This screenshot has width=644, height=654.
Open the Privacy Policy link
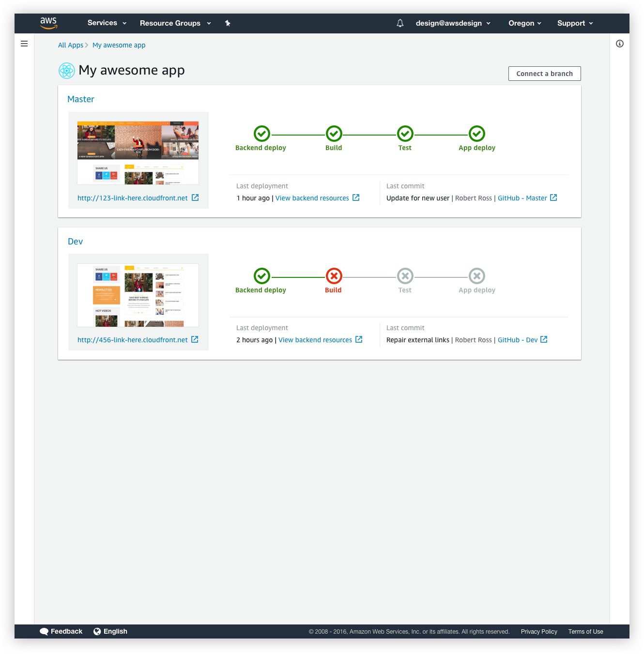tap(539, 632)
